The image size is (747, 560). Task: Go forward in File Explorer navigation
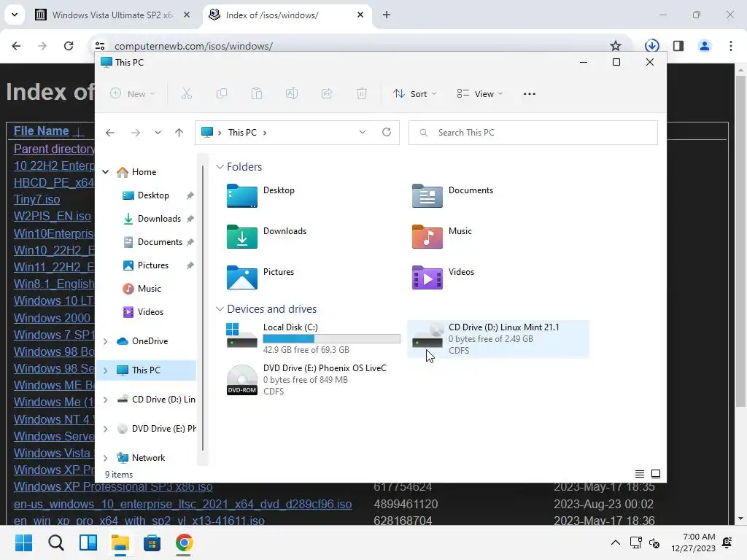coord(135,133)
